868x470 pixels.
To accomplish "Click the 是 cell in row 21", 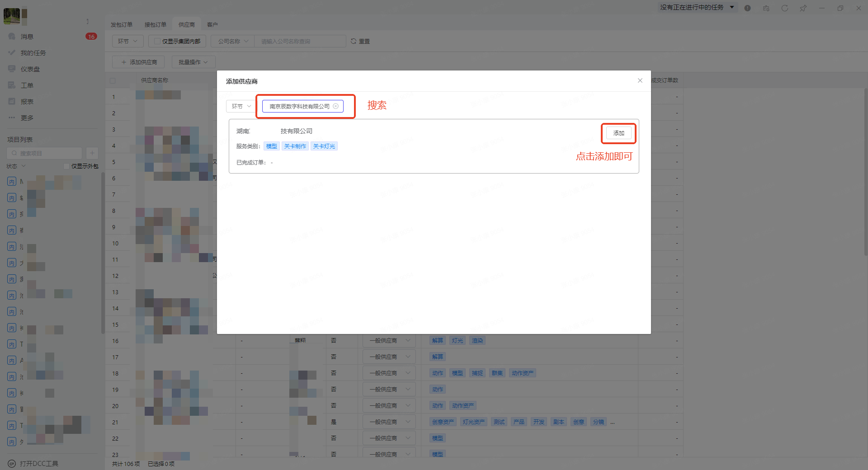I will coord(334,422).
